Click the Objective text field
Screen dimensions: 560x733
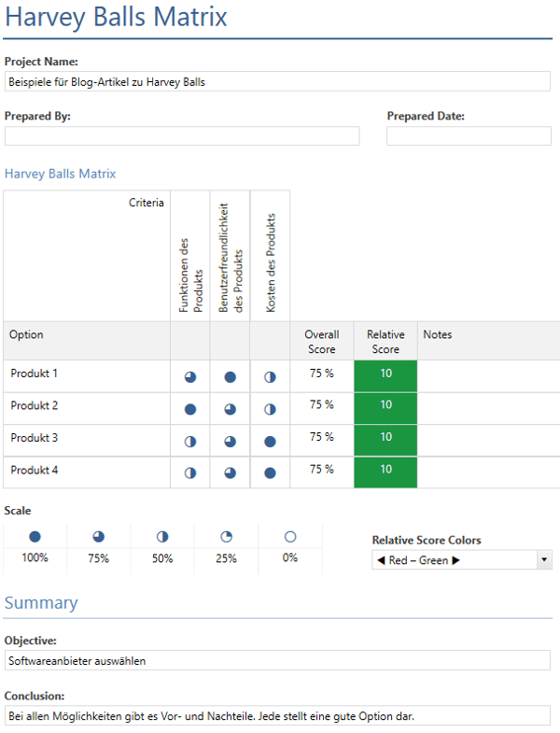pos(277,660)
